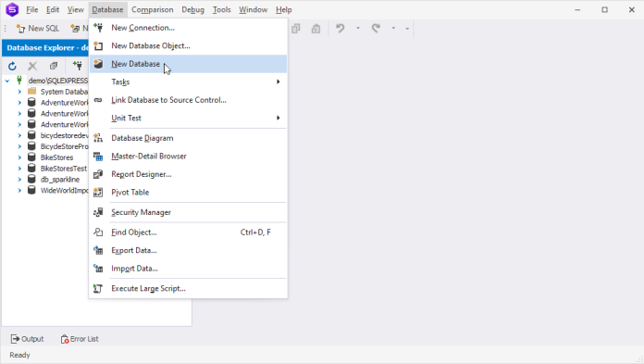
Task: Collapse the demo\SQLEXPRESS server node
Action: click(7, 81)
